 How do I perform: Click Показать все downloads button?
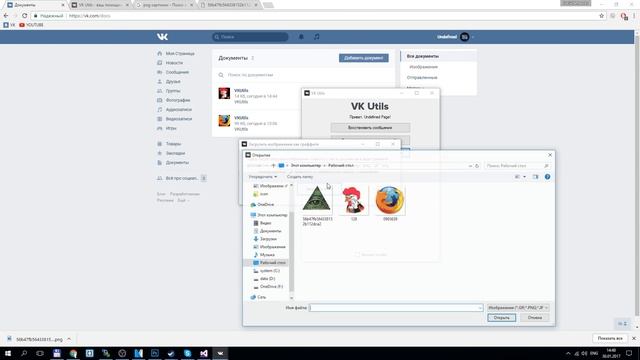610,338
